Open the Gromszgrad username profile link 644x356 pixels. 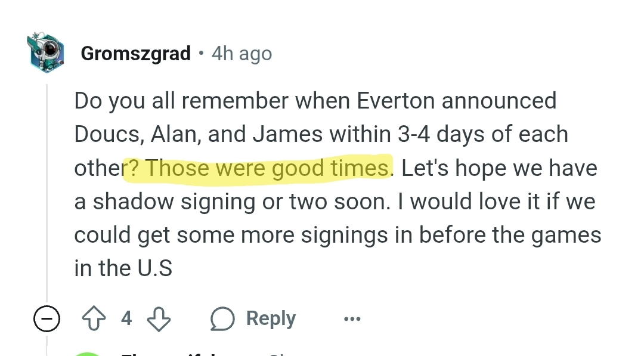coord(135,54)
